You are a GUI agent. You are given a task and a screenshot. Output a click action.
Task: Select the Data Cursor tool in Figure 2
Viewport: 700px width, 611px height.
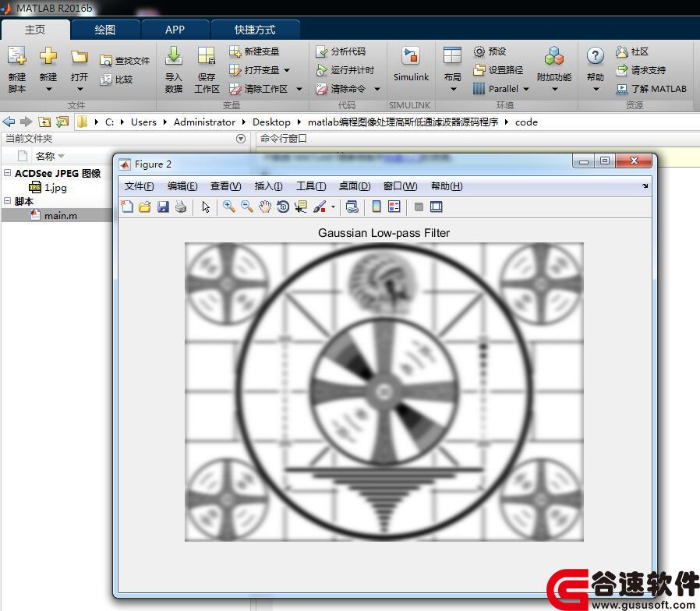click(300, 207)
